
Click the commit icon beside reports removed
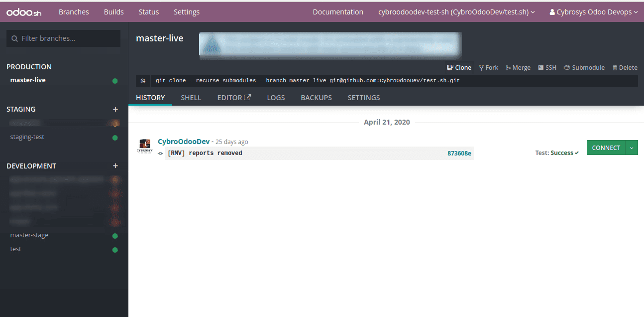pyautogui.click(x=160, y=154)
